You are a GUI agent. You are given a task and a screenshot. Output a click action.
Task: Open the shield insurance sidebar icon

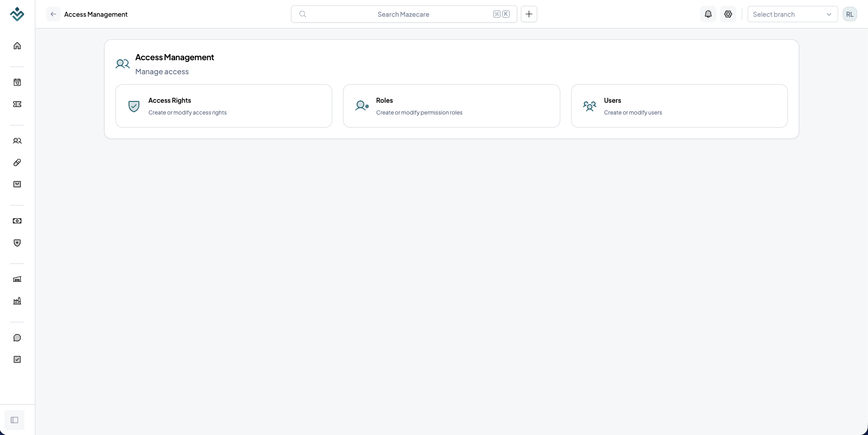17,243
